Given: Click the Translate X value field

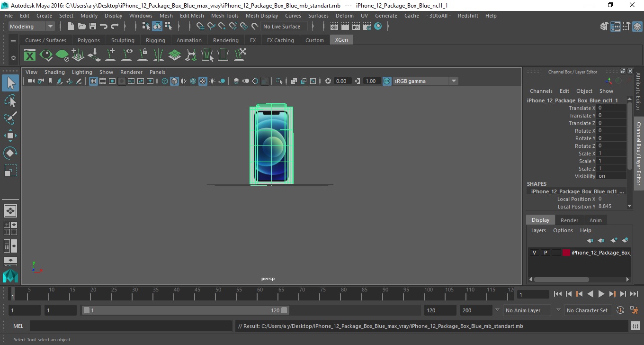Looking at the screenshot, I should tap(612, 108).
